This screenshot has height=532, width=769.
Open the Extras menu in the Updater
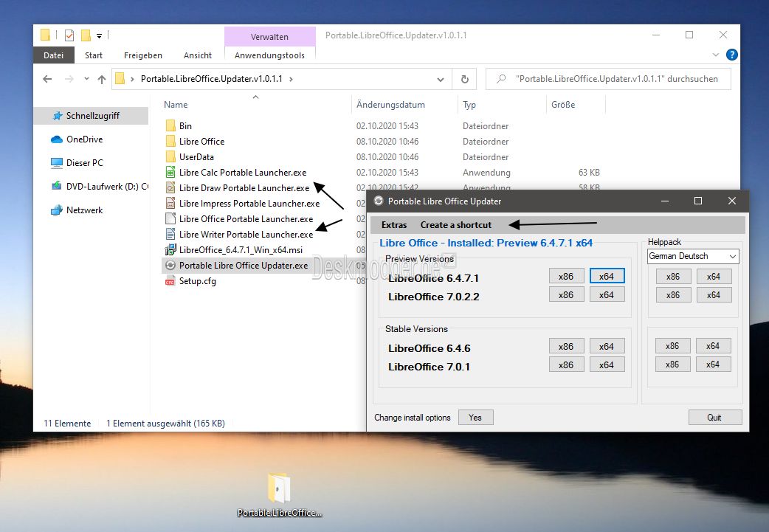[394, 225]
